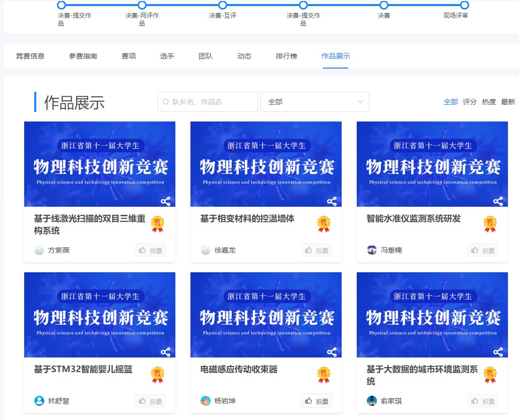Sort works by 热度
Screen dimensions: 519x420
pyautogui.click(x=489, y=102)
